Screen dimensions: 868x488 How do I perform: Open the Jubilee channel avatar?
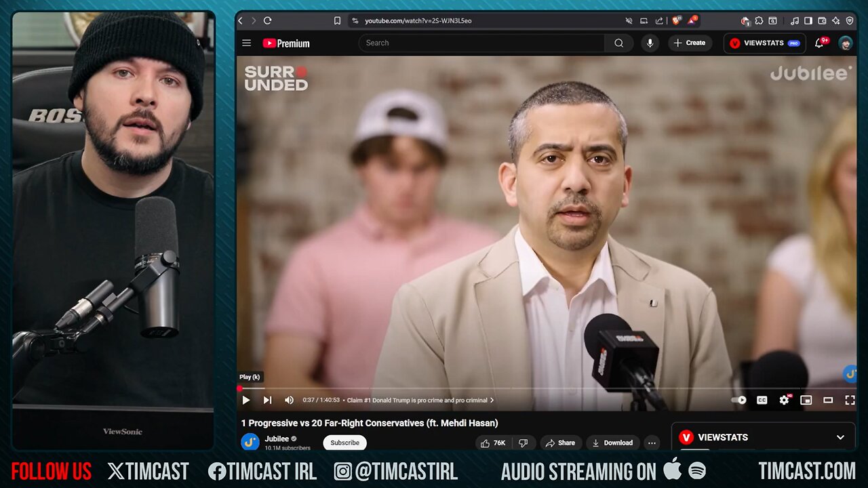[x=250, y=443]
